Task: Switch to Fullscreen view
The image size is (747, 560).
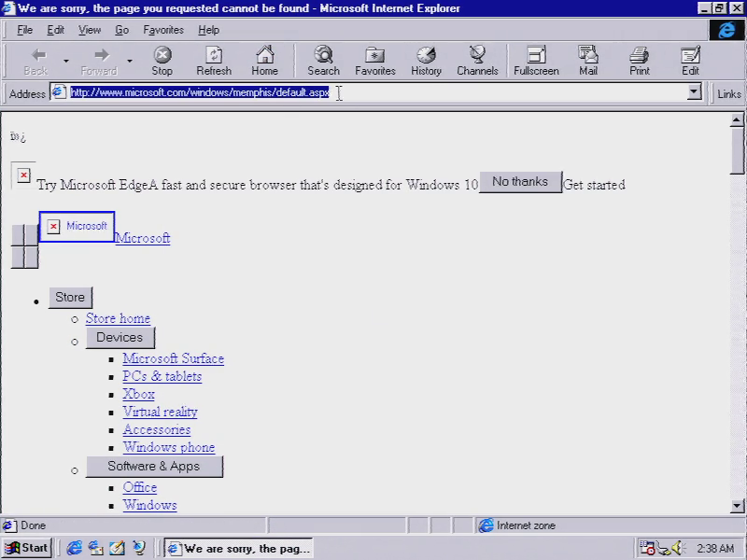Action: 536,61
